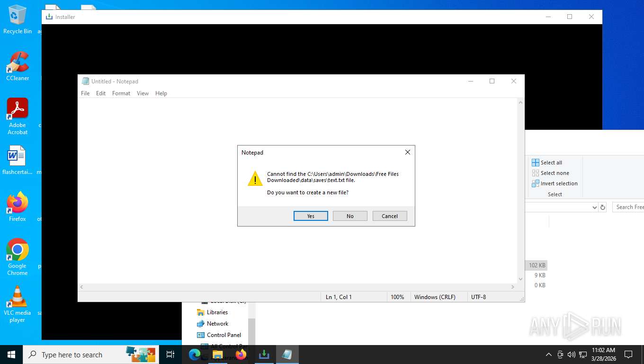Click the Notepad scroll down arrow
The width and height of the screenshot is (644, 364).
coord(521,279)
